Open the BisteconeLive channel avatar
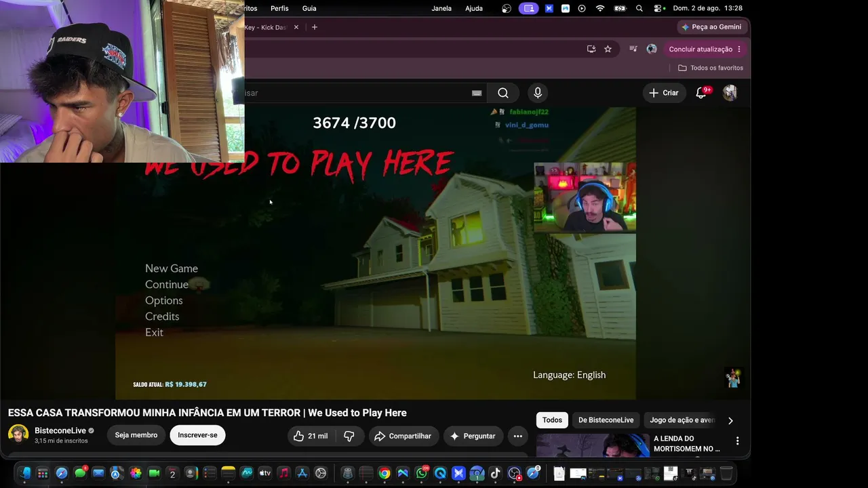Image resolution: width=868 pixels, height=488 pixels. [x=18, y=434]
